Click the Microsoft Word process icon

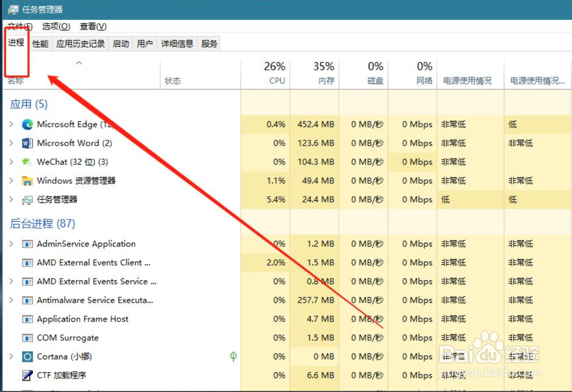27,143
